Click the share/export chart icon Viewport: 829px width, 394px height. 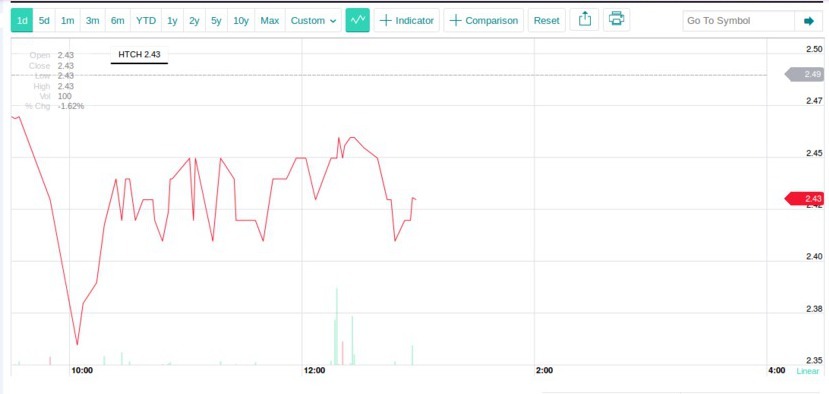coord(584,20)
